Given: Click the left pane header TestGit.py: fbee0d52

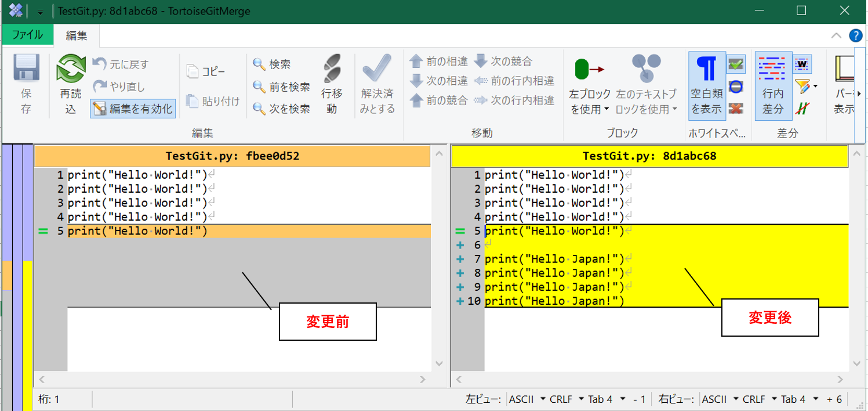Looking at the screenshot, I should [233, 156].
